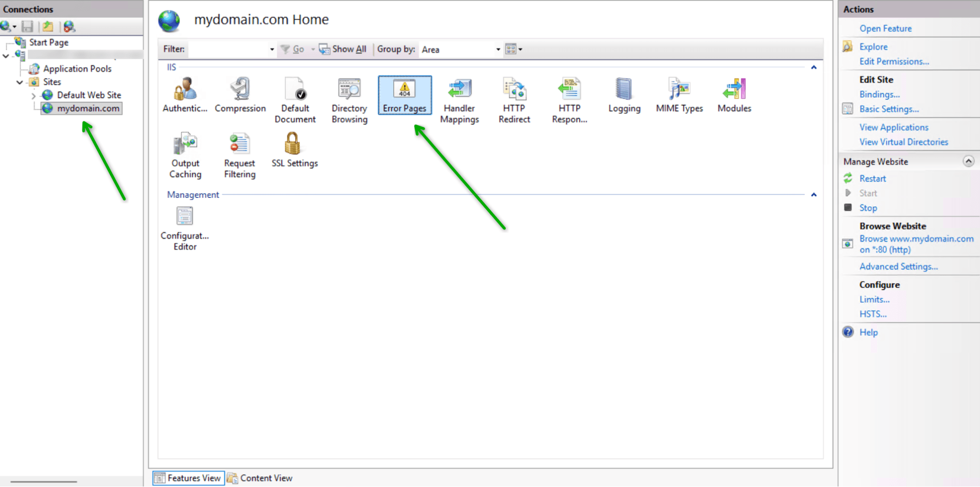The width and height of the screenshot is (980, 487).
Task: Open the MIME Types feature
Action: (679, 96)
